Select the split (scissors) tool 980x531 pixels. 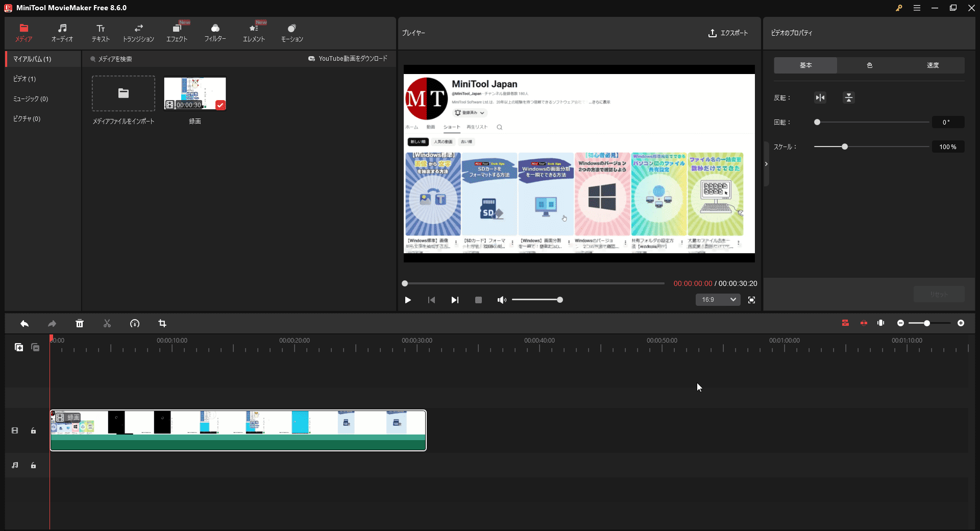[107, 323]
